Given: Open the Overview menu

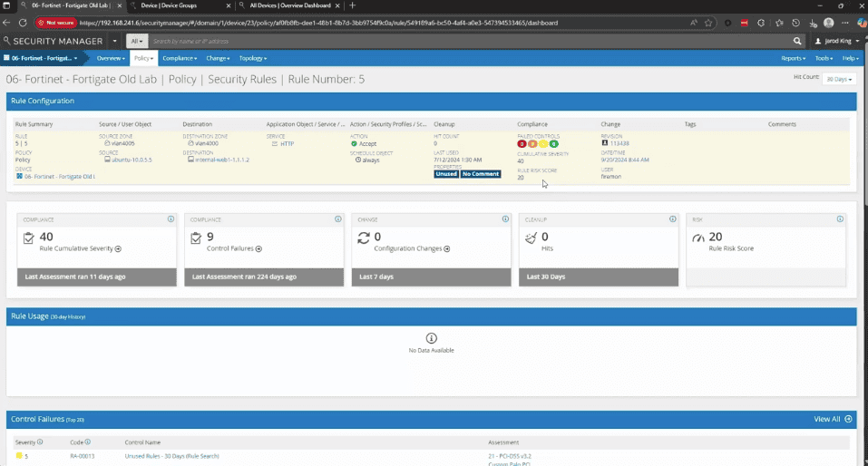Looking at the screenshot, I should [111, 58].
